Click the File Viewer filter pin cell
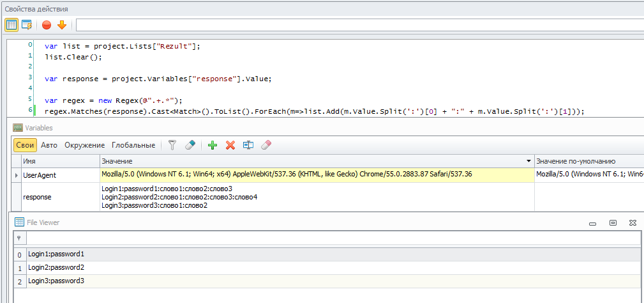The height and width of the screenshot is (303, 644). [x=19, y=238]
